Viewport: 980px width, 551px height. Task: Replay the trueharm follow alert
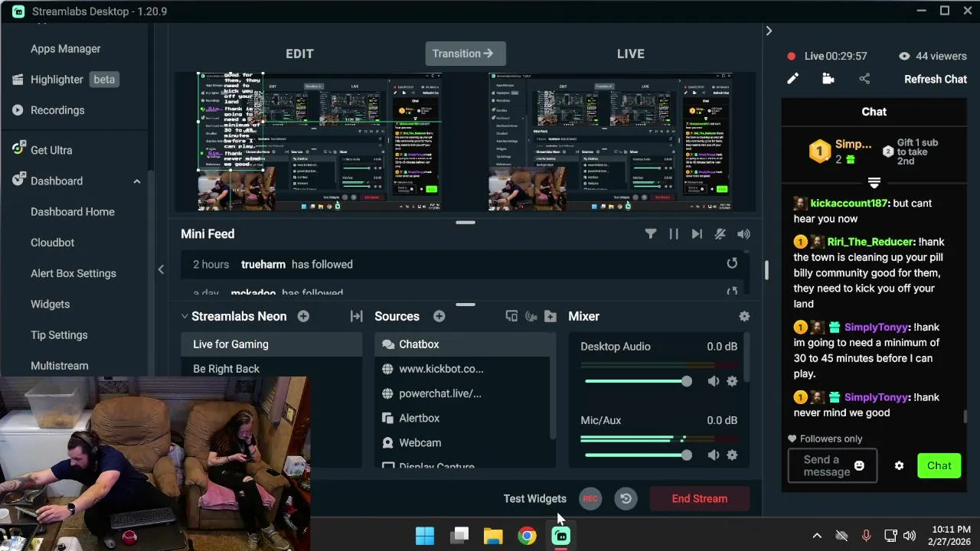(x=732, y=264)
